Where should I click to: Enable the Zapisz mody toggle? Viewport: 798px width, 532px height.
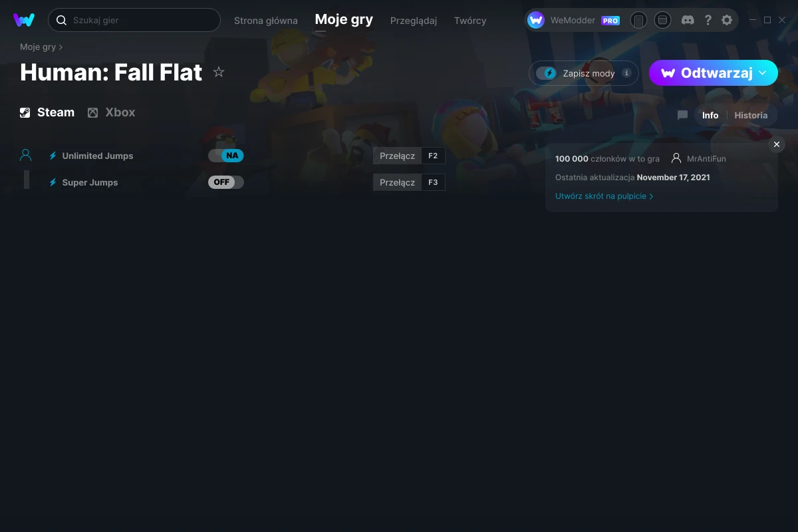546,73
